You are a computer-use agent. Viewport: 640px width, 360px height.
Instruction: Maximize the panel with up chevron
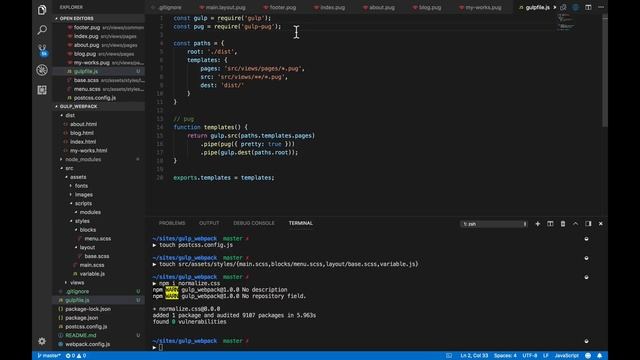click(576, 224)
